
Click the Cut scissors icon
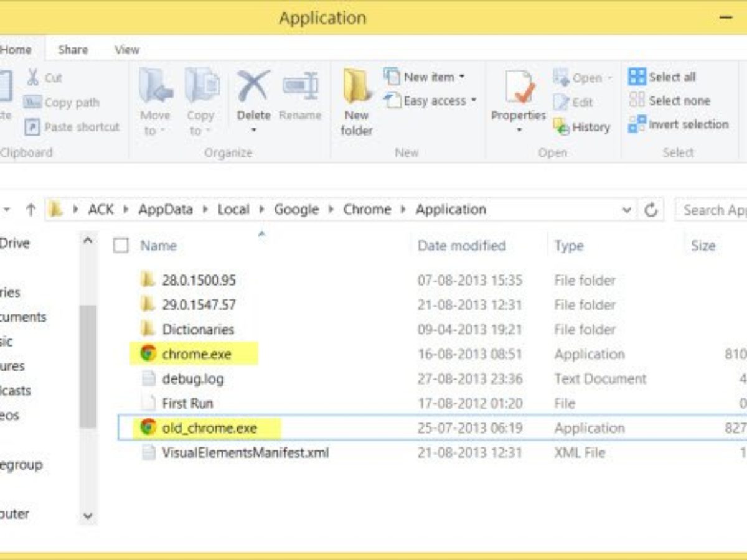tap(32, 78)
